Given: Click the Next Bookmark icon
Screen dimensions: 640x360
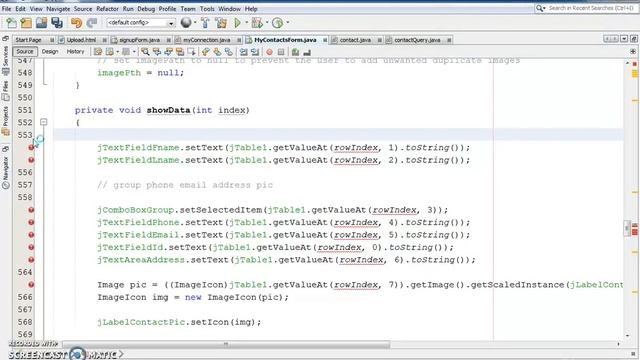Looking at the screenshot, I should click(x=217, y=52).
